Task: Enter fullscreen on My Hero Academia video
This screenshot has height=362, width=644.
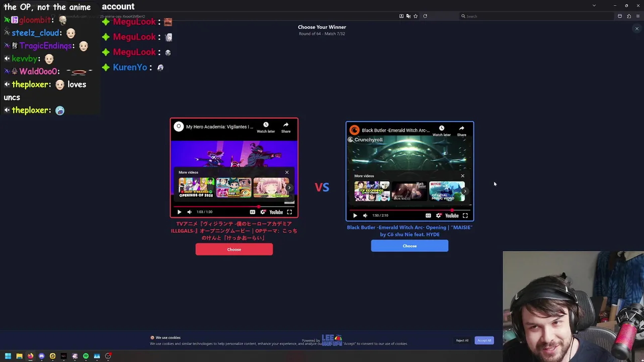Action: click(x=289, y=212)
